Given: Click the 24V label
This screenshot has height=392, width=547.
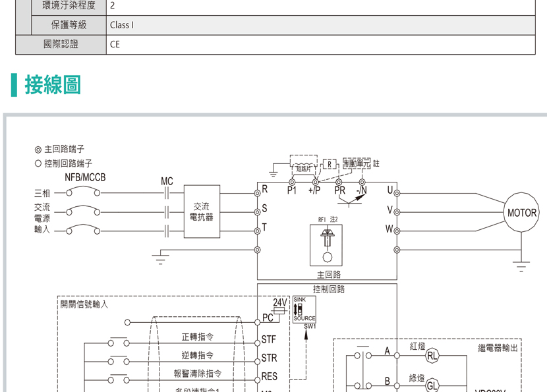Looking at the screenshot, I should click(x=280, y=302).
